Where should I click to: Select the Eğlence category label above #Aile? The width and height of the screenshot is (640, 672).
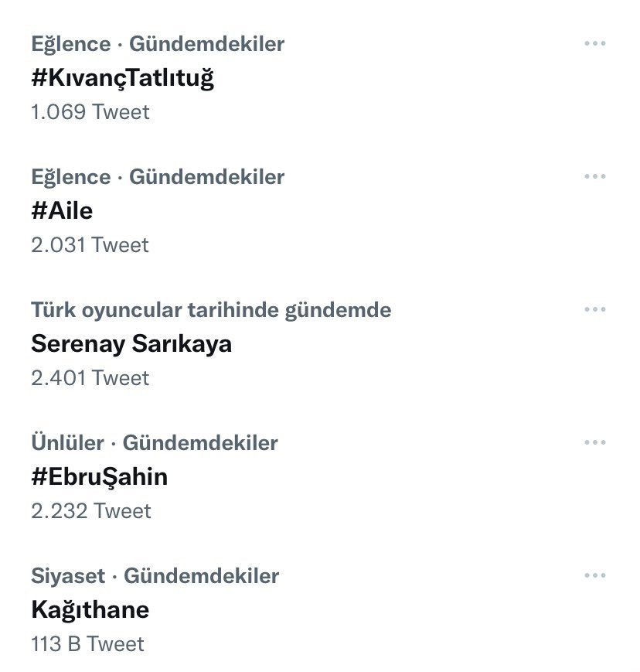pyautogui.click(x=70, y=177)
